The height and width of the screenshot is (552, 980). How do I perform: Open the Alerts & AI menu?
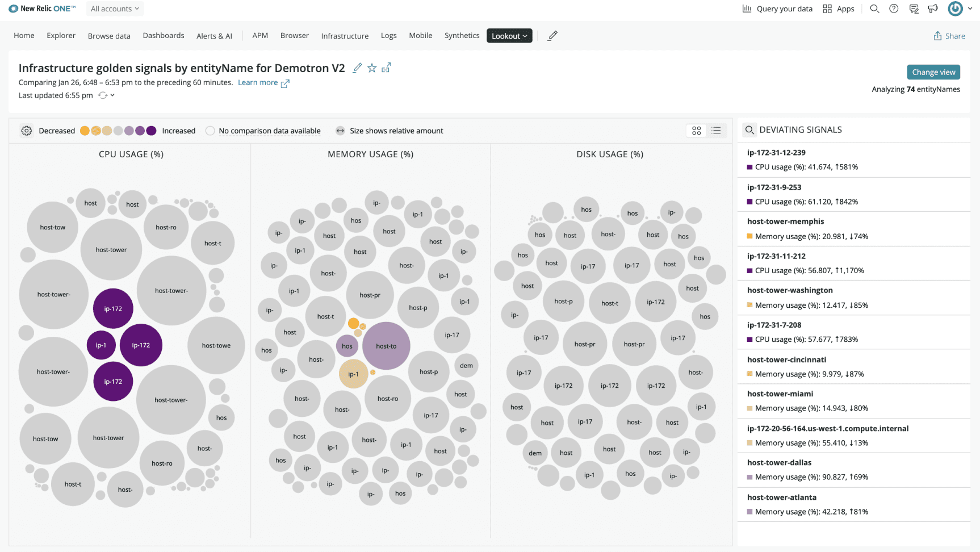pyautogui.click(x=214, y=35)
